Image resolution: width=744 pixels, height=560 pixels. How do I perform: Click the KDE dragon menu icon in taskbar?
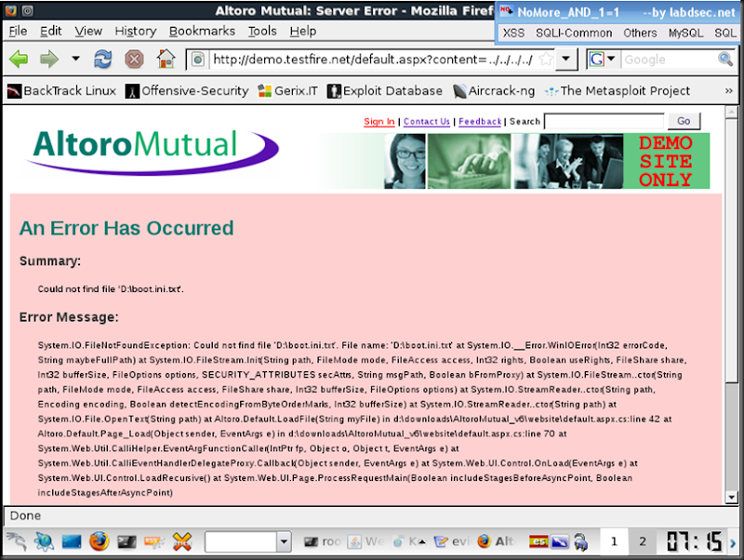[17, 541]
